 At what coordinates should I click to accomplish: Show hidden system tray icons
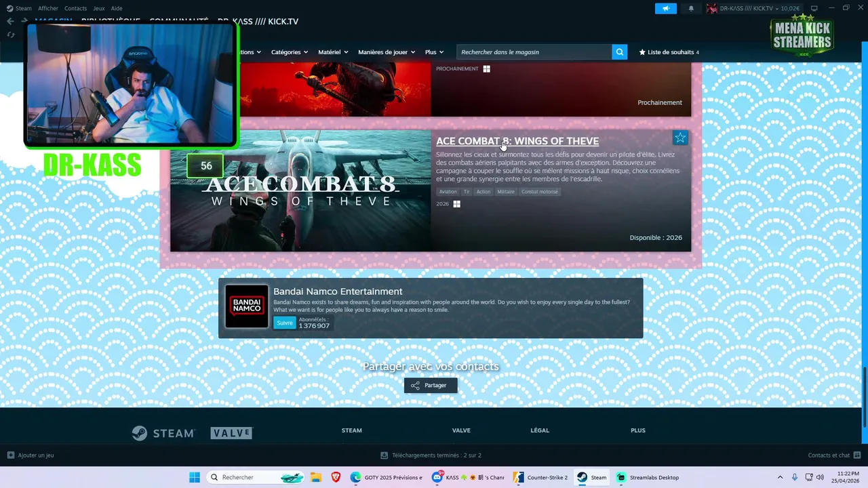pos(779,477)
